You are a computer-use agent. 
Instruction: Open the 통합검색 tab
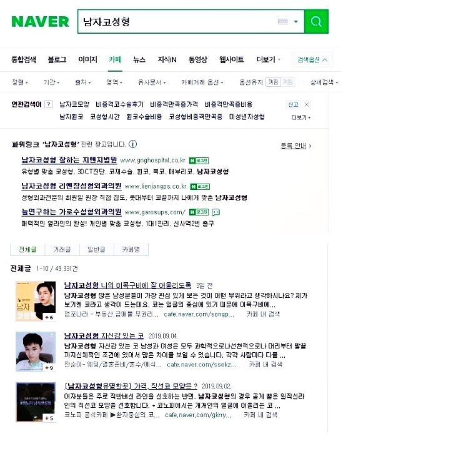(x=24, y=59)
